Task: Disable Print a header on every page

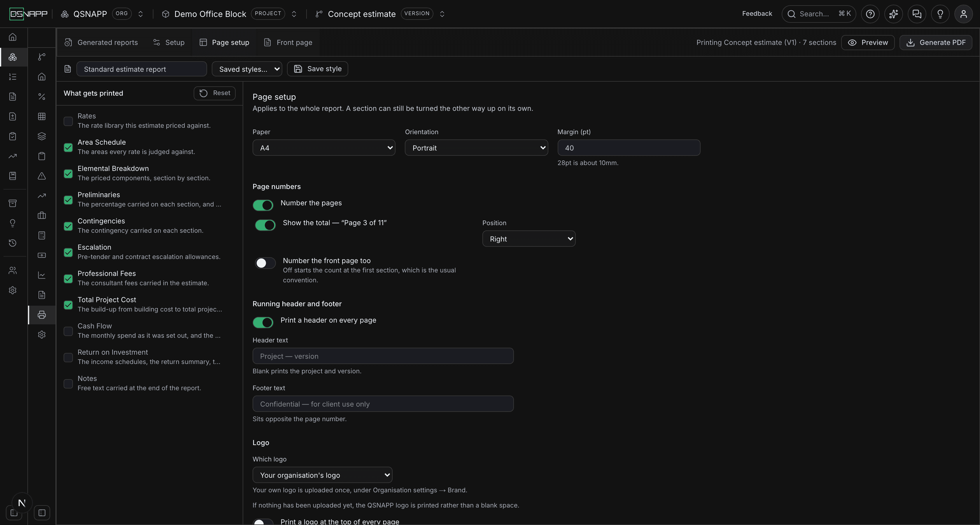Action: point(263,322)
